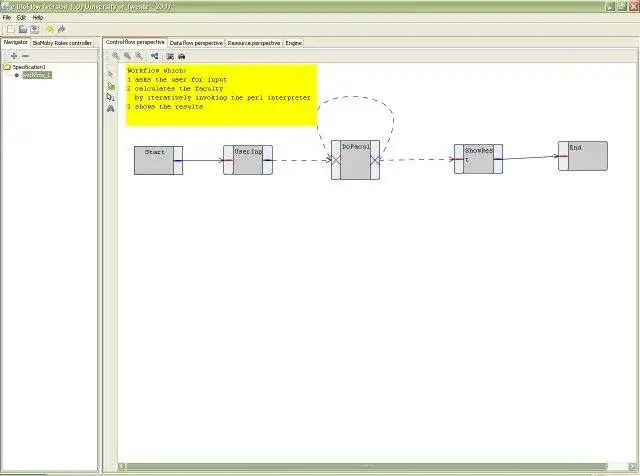Viewport: 640px width, 476px height.
Task: Select the pointer arrow tool
Action: click(x=111, y=74)
